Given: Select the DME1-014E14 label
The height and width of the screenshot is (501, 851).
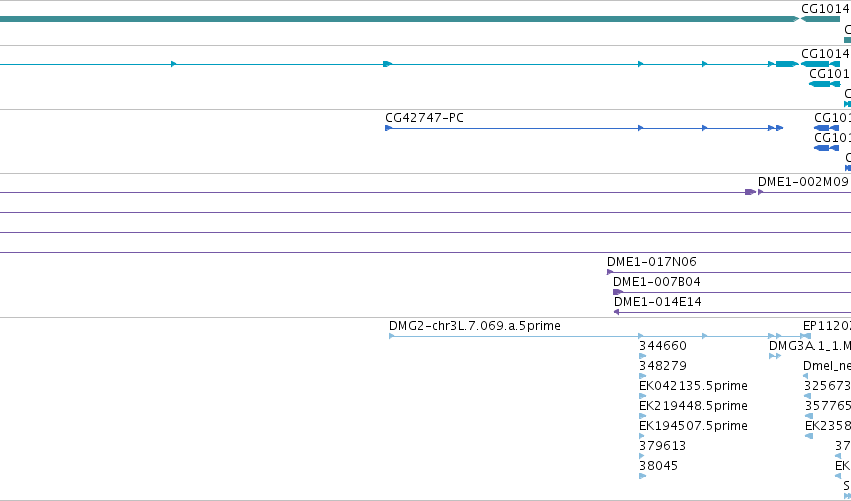Looking at the screenshot, I should point(657,302).
